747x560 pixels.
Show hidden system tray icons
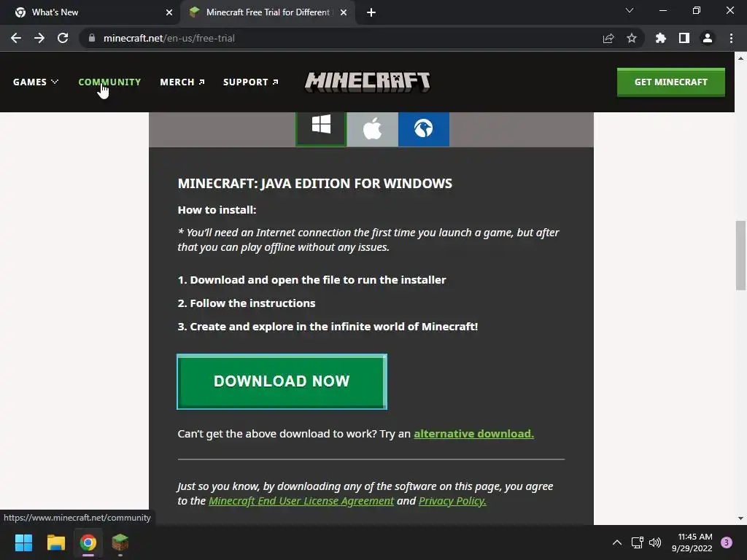pyautogui.click(x=617, y=542)
